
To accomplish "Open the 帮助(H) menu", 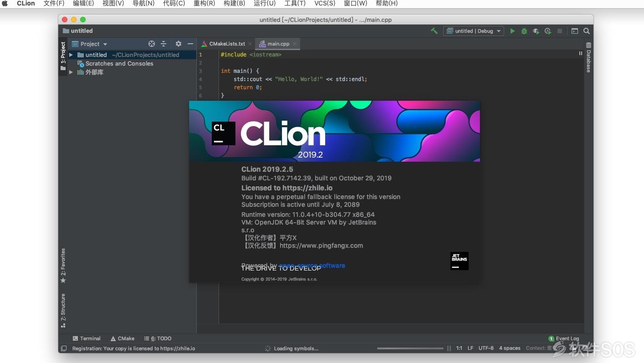I will pos(387,3).
